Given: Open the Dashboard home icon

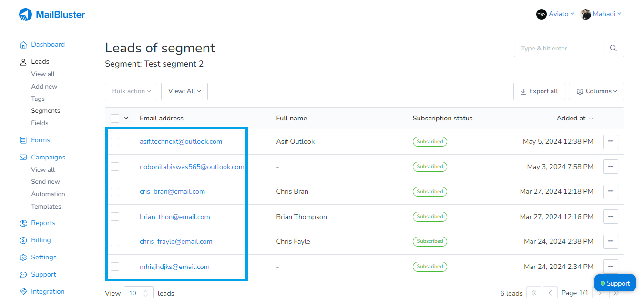Looking at the screenshot, I should point(23,45).
